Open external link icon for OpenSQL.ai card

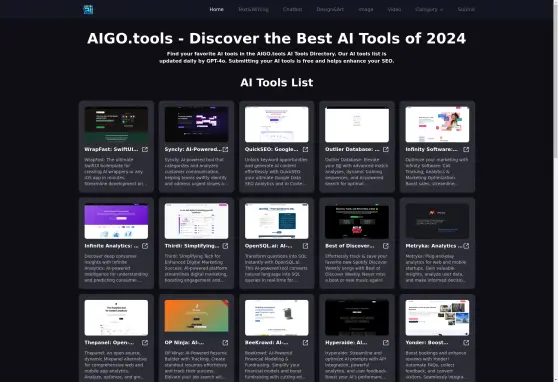pos(305,246)
